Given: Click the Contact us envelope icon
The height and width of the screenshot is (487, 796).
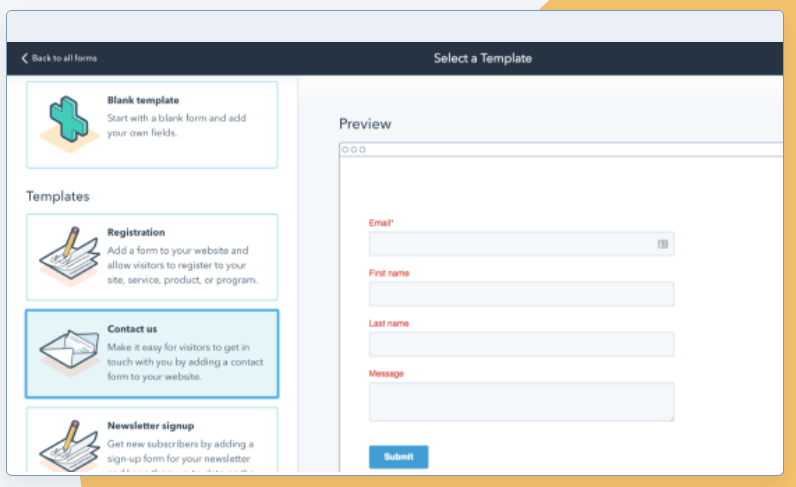Looking at the screenshot, I should click(x=67, y=353).
